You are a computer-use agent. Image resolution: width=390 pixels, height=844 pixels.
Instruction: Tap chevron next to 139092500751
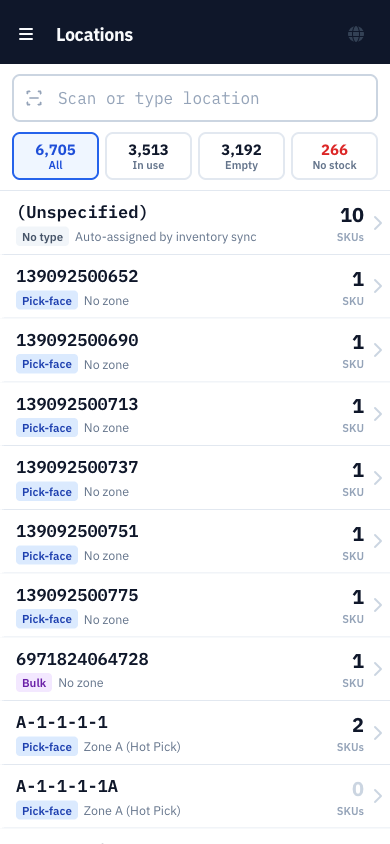[378, 541]
